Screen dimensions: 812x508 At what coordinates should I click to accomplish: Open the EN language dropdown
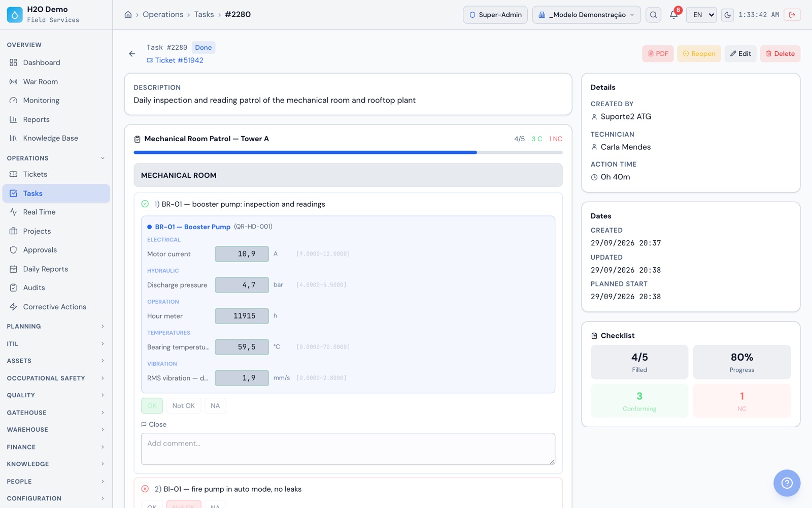(701, 15)
